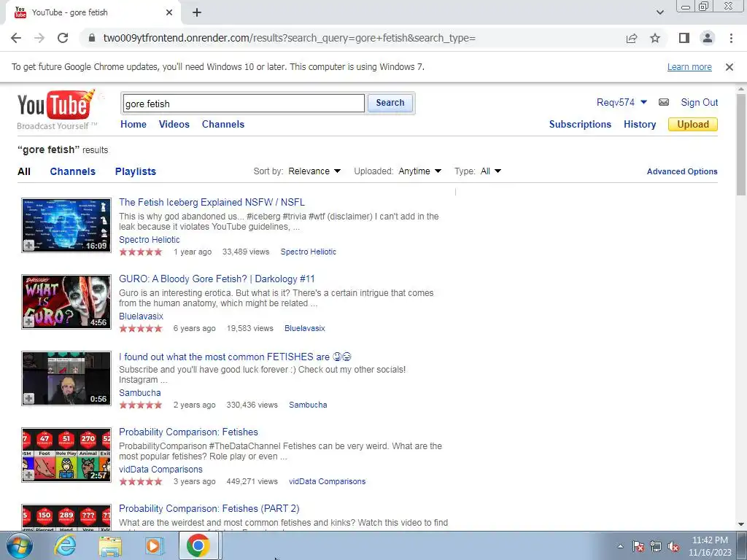
Task: Open the Home navigation link
Action: (x=133, y=124)
